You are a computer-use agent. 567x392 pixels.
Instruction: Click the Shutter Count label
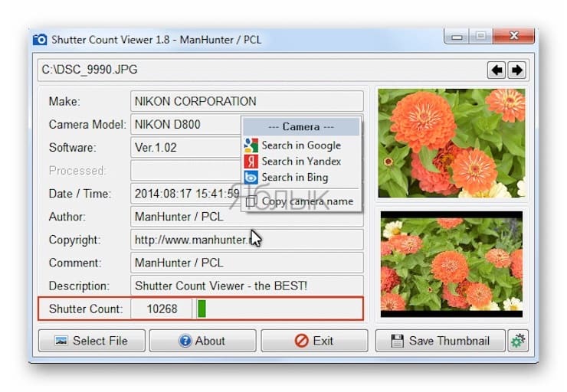(x=86, y=309)
